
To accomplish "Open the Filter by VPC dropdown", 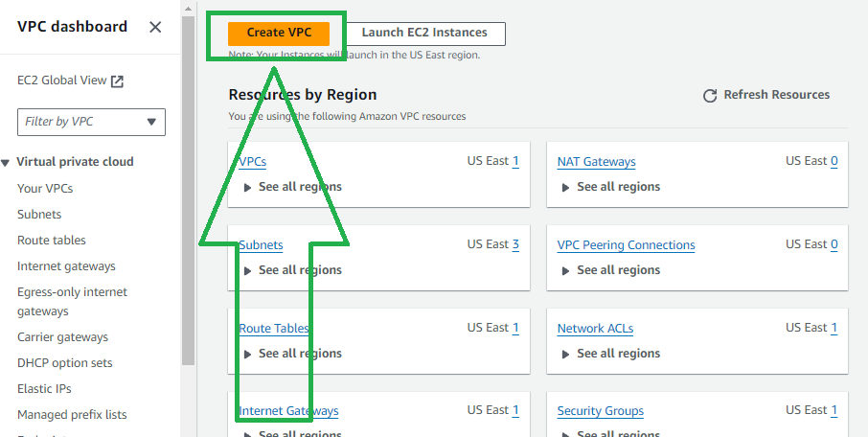I will [x=91, y=122].
